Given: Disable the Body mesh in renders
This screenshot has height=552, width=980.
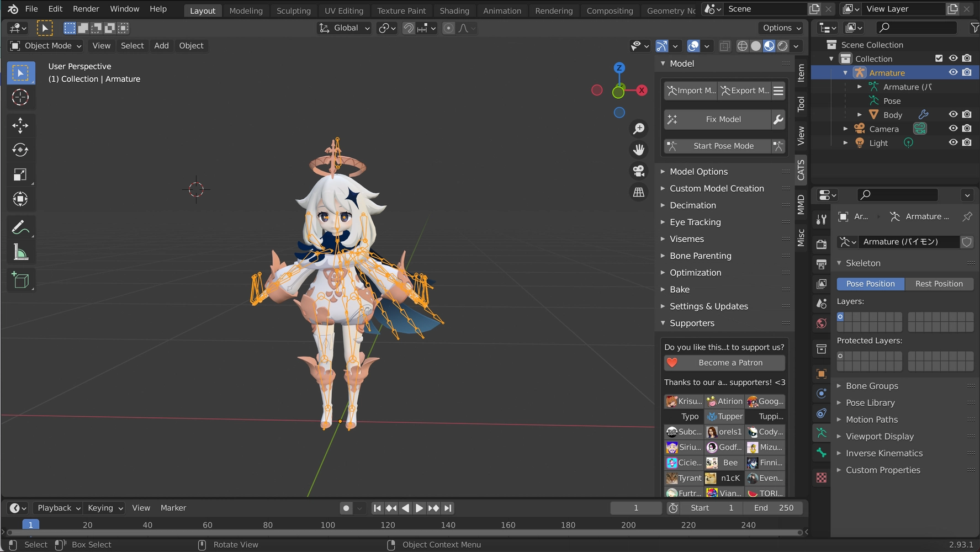Looking at the screenshot, I should coord(967,114).
